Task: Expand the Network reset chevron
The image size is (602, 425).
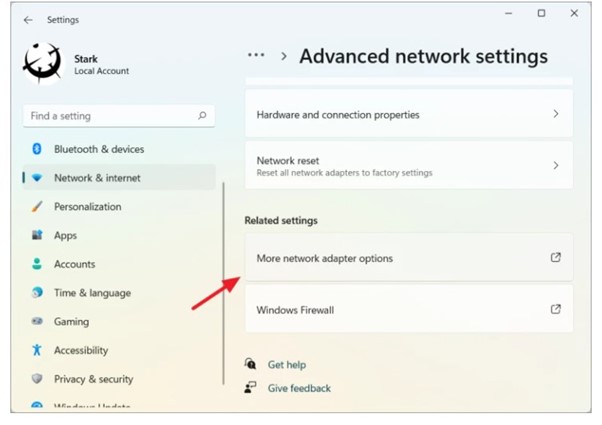Action: pyautogui.click(x=556, y=166)
